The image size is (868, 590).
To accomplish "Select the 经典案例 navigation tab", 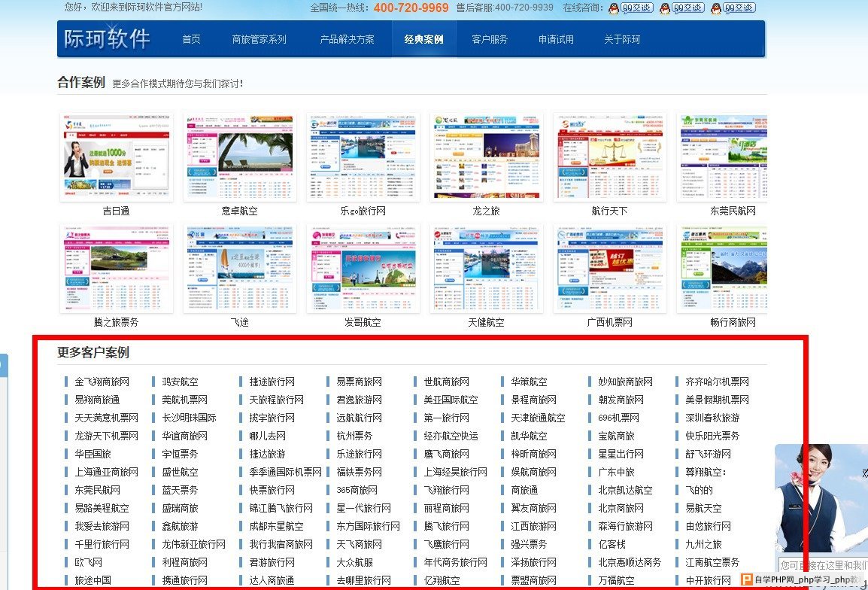I will coord(423,39).
